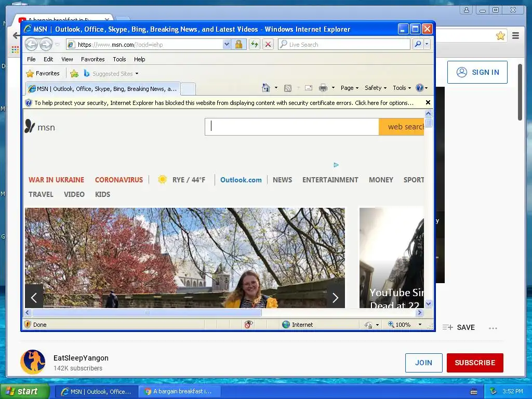This screenshot has height=399, width=532.
Task: Click the CORONAVIRUS link
Action: point(119,180)
